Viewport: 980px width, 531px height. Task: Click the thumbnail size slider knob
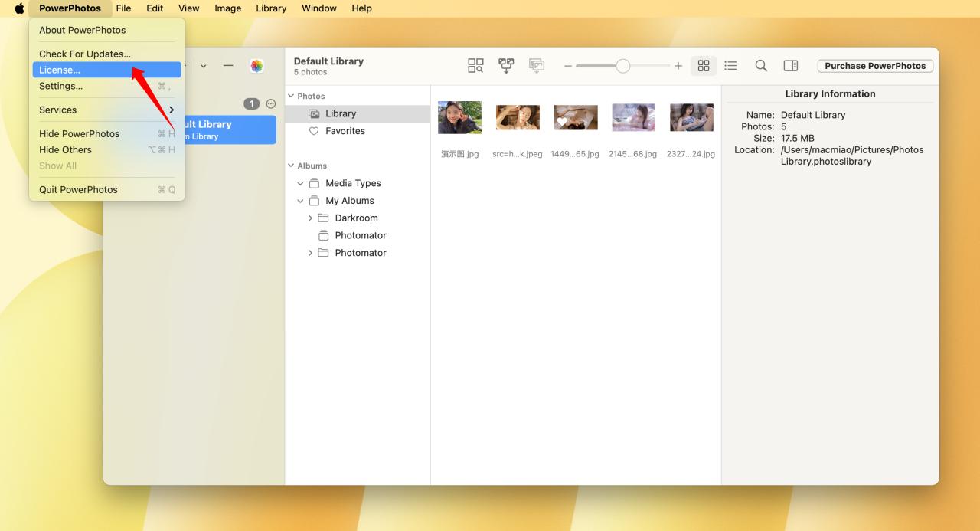(x=623, y=67)
